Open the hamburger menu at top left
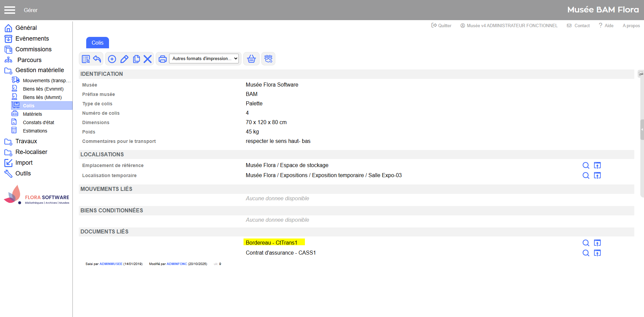The width and height of the screenshot is (644, 317). click(x=10, y=10)
